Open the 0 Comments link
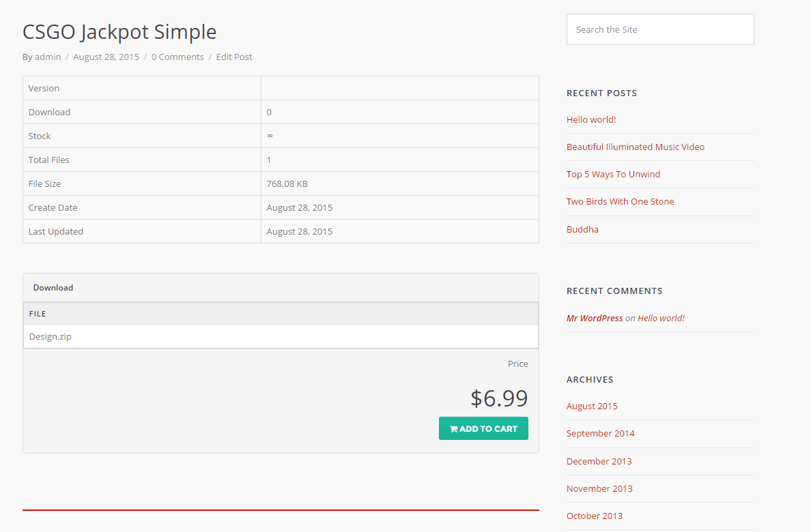 177,57
